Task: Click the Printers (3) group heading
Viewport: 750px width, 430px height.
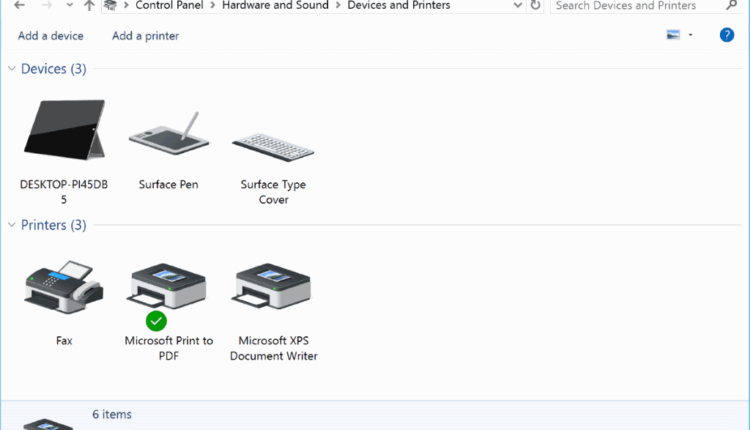Action: [54, 225]
